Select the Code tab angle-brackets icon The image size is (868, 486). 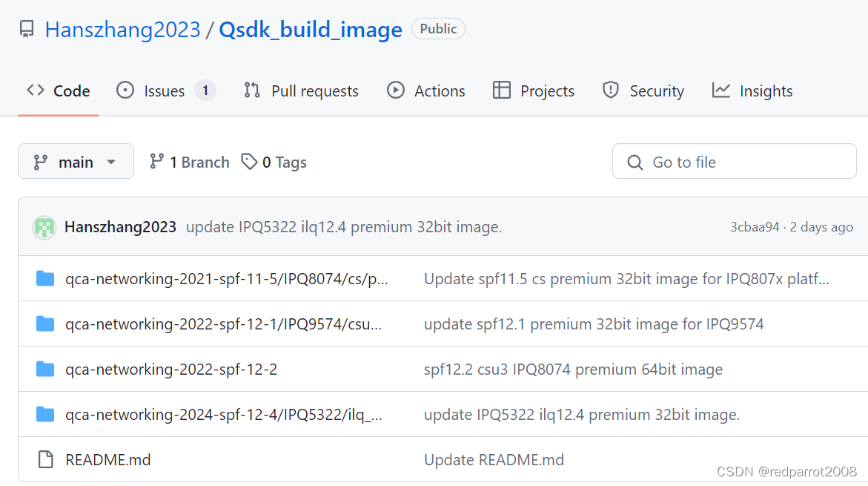click(35, 90)
